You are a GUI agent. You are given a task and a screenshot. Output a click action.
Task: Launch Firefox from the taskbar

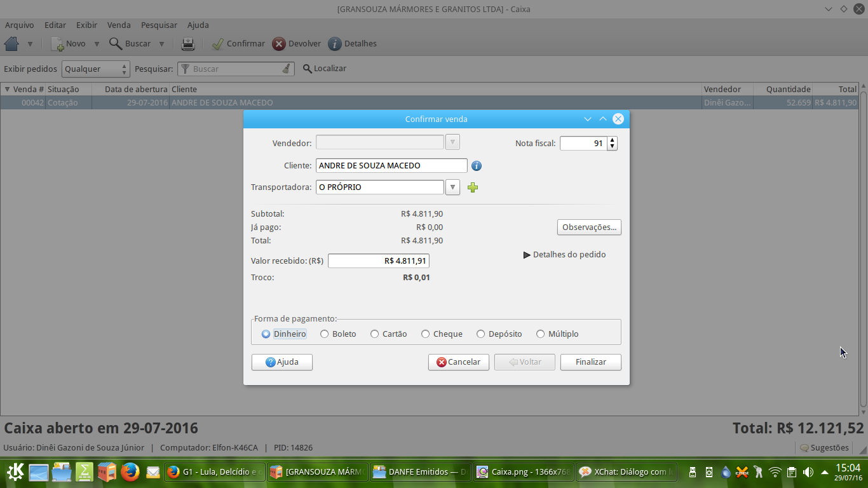(x=130, y=471)
